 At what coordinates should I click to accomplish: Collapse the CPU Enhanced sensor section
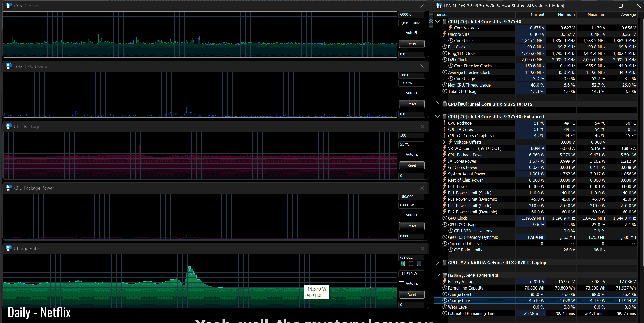coord(437,117)
